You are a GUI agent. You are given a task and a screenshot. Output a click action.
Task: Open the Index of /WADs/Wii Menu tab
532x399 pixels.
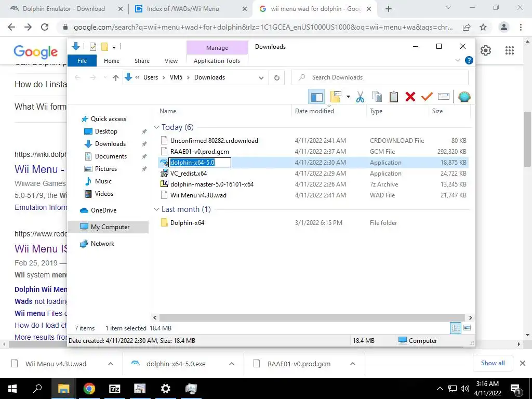pyautogui.click(x=183, y=9)
